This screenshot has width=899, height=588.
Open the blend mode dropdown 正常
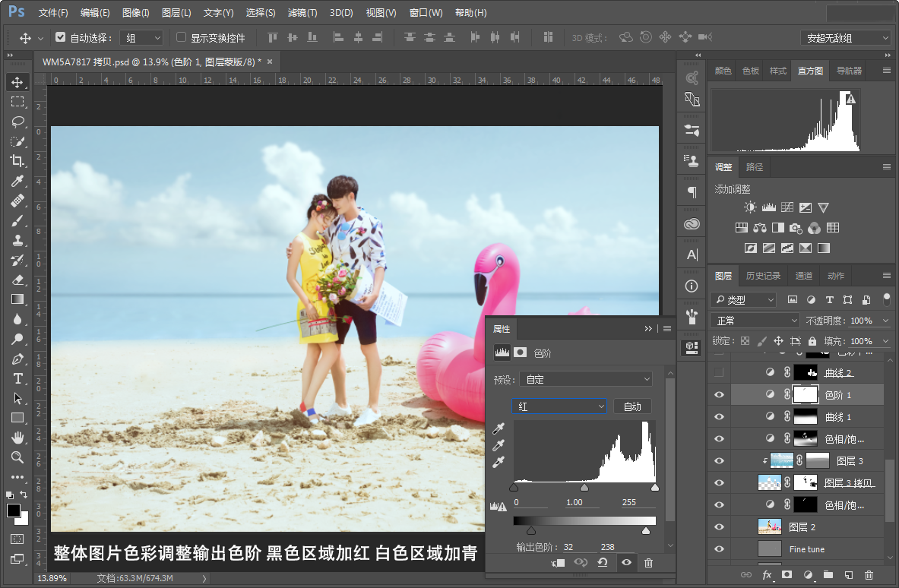[755, 321]
